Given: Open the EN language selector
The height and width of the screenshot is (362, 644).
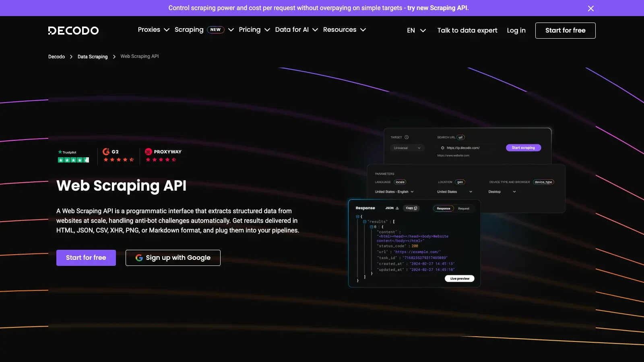Looking at the screenshot, I should [x=416, y=31].
